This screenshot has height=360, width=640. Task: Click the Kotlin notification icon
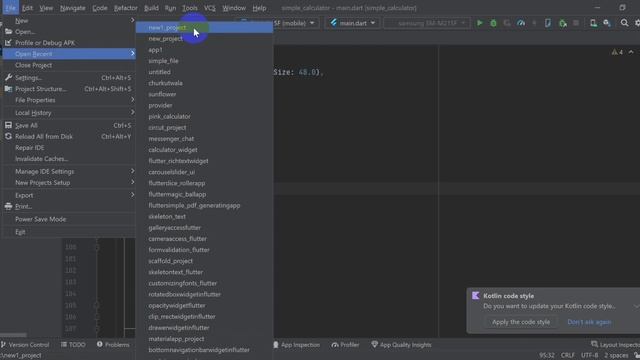(x=476, y=296)
